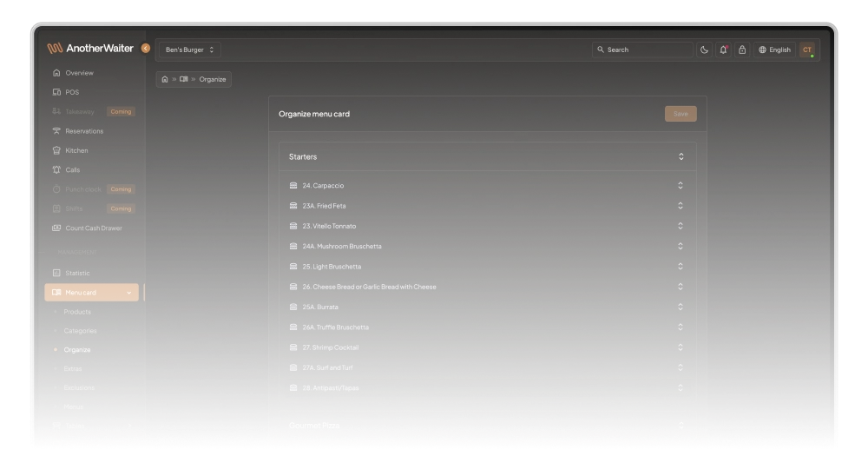Click the Starters category heading
This screenshot has height=463, width=868.
coord(303,156)
